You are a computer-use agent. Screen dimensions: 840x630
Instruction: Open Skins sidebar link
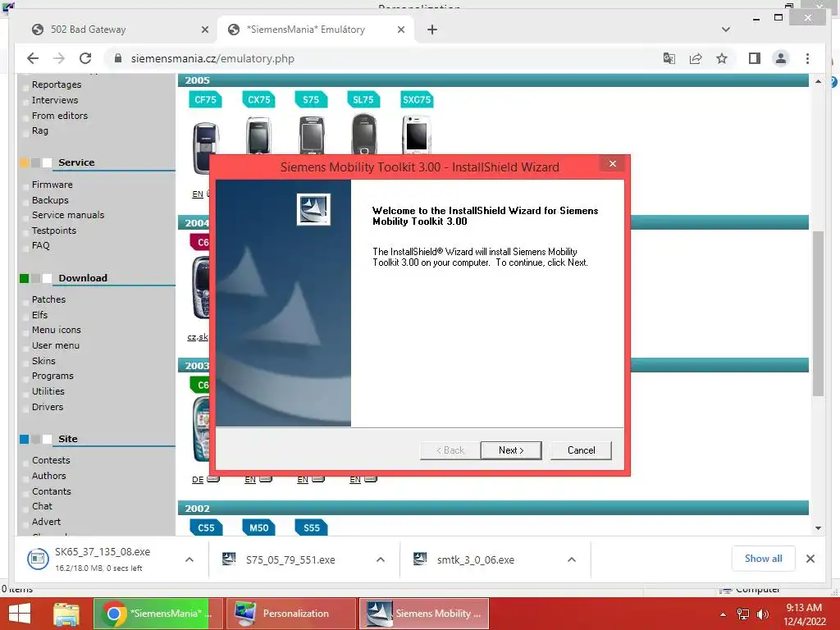[x=43, y=361]
